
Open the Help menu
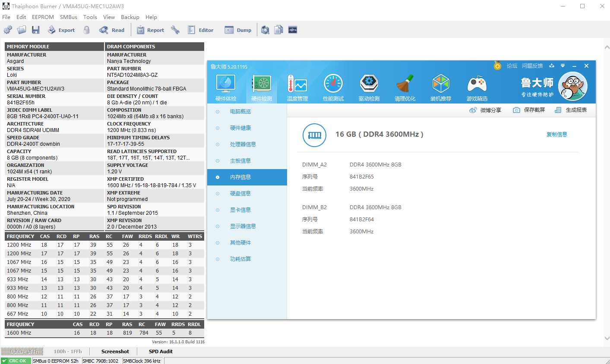pyautogui.click(x=151, y=17)
